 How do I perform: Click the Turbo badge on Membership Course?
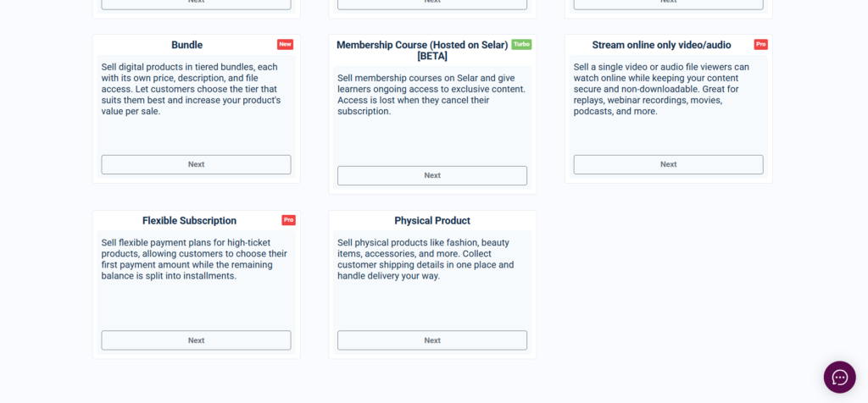click(521, 44)
